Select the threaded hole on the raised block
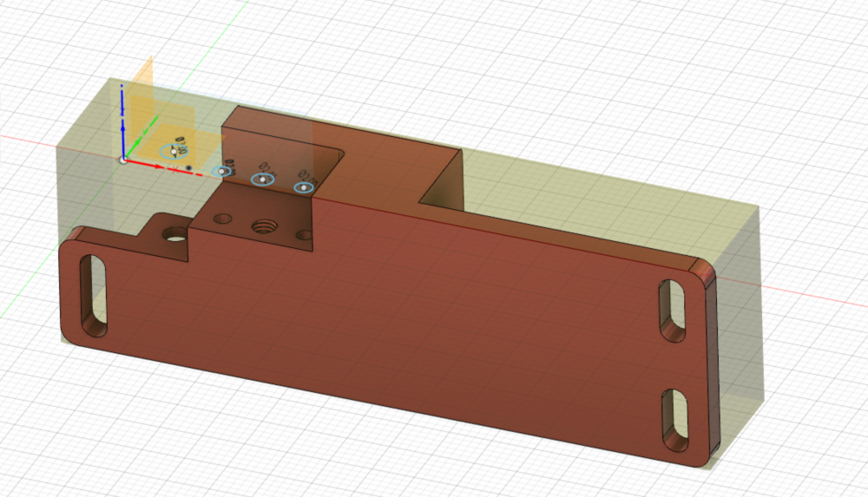The height and width of the screenshot is (497, 868). coord(262,227)
